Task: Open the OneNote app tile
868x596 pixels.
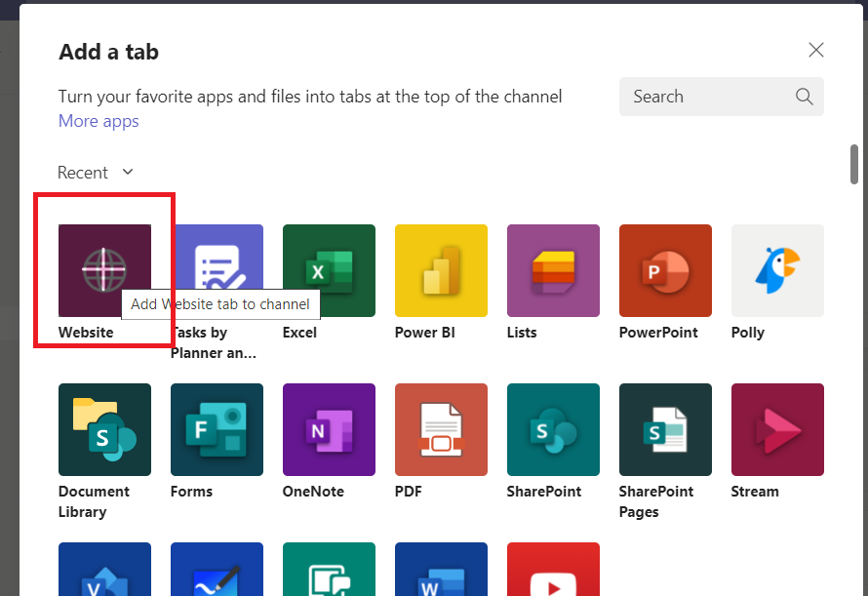Action: click(329, 429)
